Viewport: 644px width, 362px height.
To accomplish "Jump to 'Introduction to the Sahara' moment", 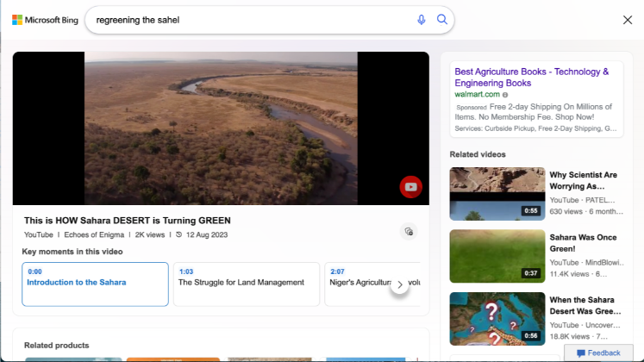I will (x=95, y=284).
